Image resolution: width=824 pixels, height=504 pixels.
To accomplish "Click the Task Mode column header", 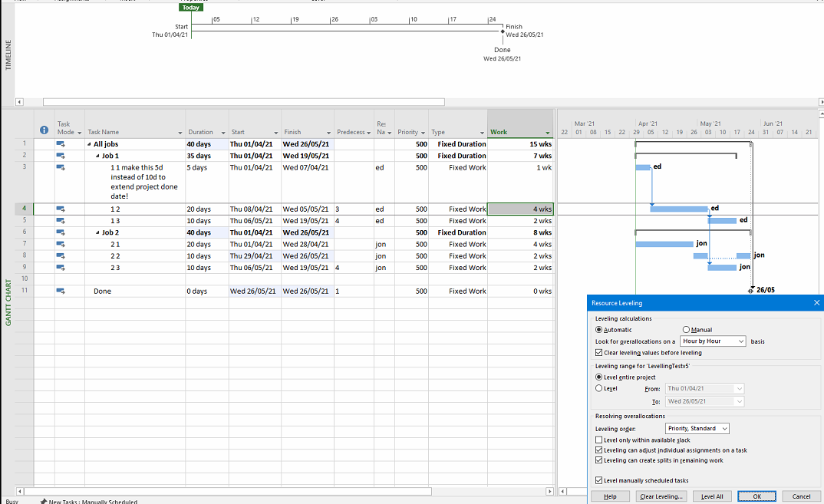I will pyautogui.click(x=69, y=125).
